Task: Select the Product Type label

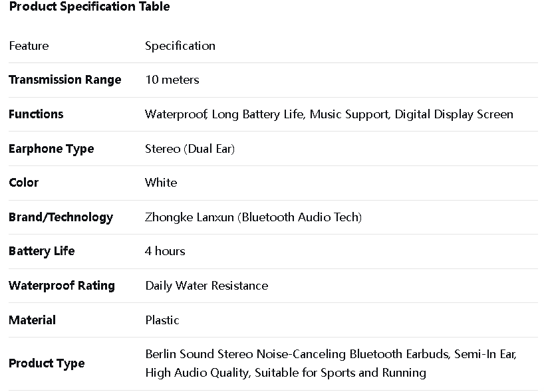Action: pos(47,363)
